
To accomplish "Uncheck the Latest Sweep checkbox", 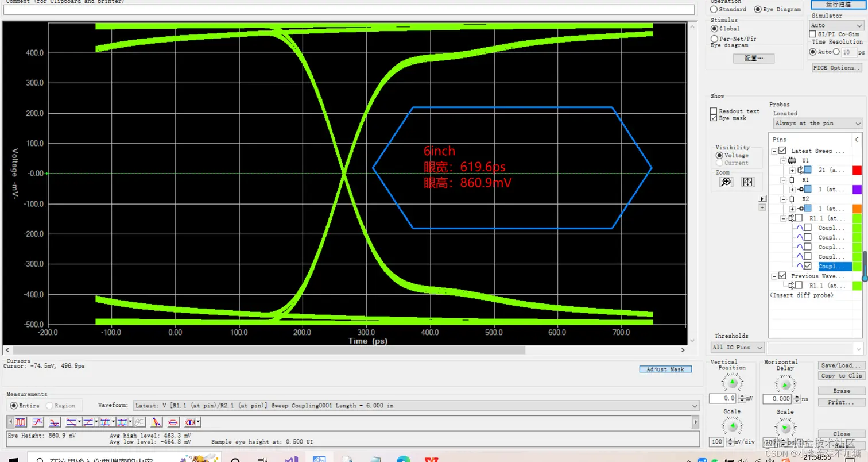I will [782, 151].
